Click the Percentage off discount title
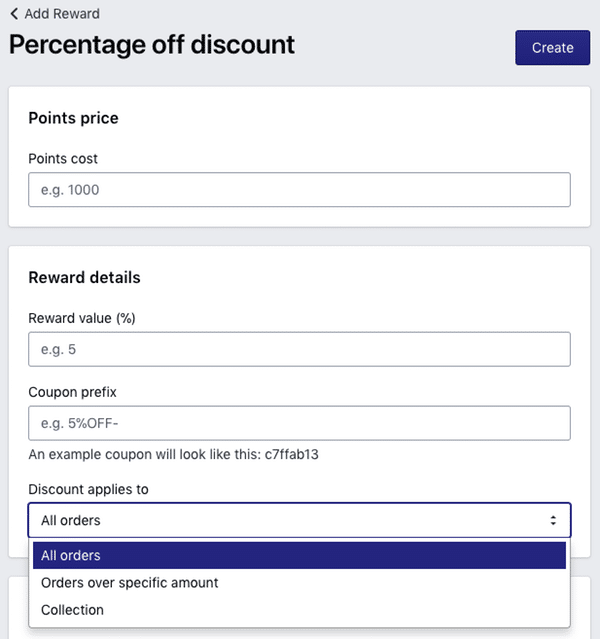This screenshot has width=600, height=639. (x=152, y=45)
